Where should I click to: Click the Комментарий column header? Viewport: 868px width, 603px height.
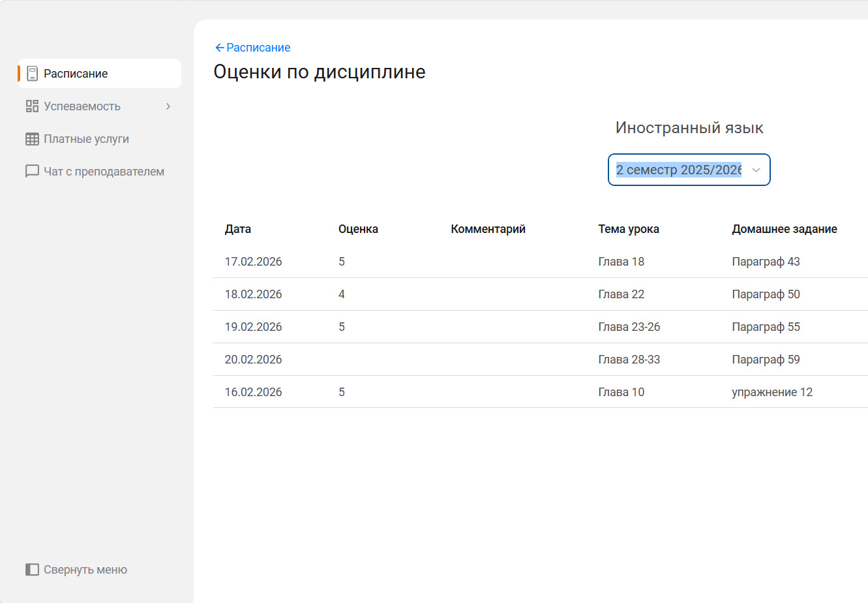(x=488, y=229)
